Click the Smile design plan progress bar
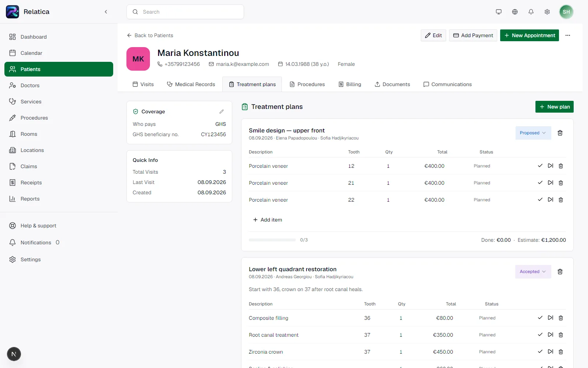This screenshot has width=588, height=368. coord(272,240)
